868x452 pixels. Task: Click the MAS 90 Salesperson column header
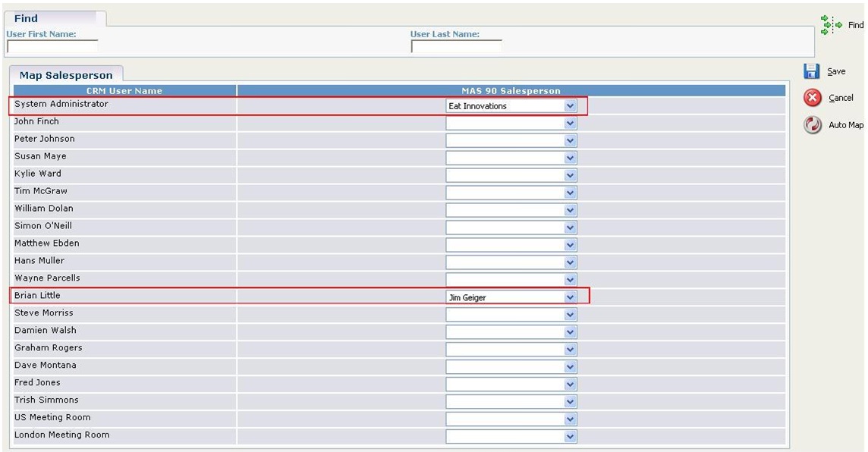[511, 91]
